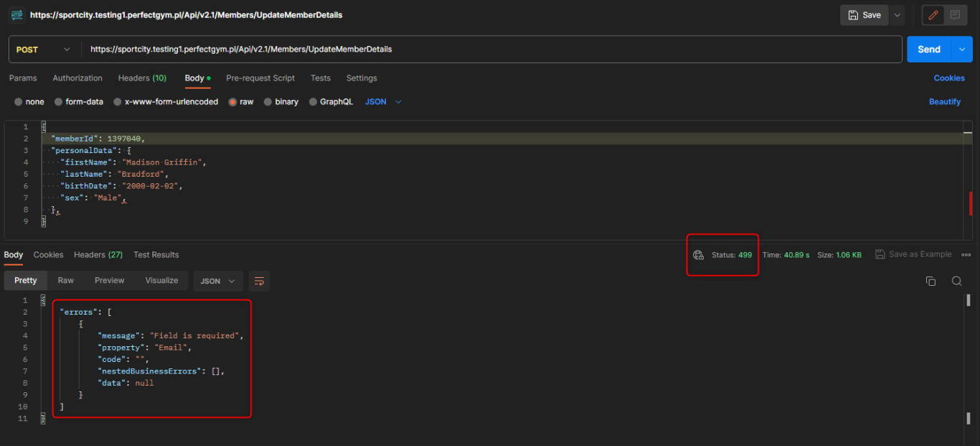Select the binary radio button

coord(268,102)
